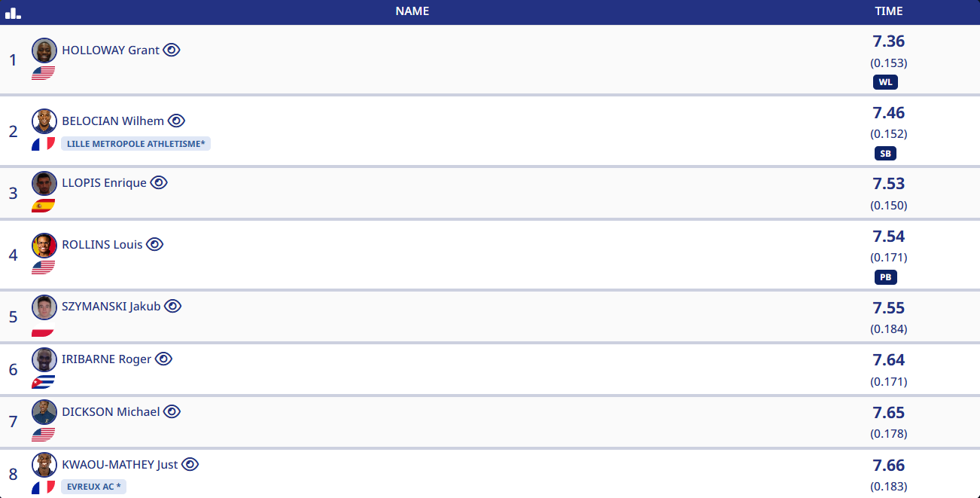Click the eye icon next to LLOPIS Enrique
980x498 pixels.
(x=159, y=183)
